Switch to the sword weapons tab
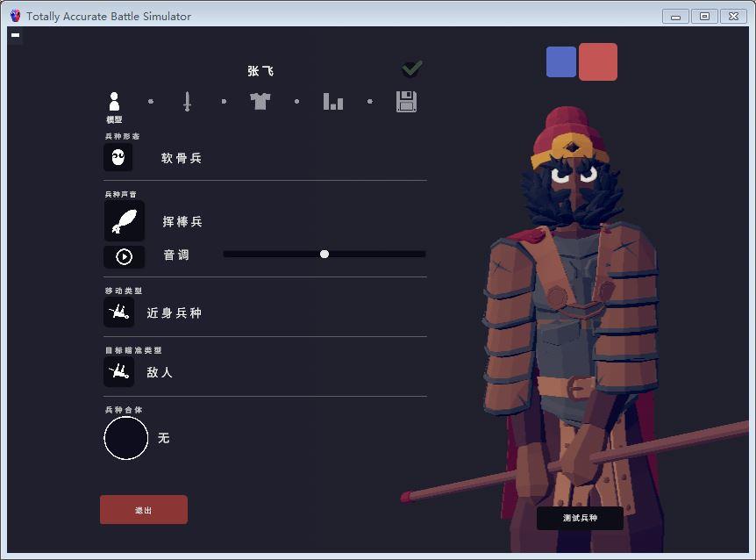The height and width of the screenshot is (560, 756). coord(187,102)
